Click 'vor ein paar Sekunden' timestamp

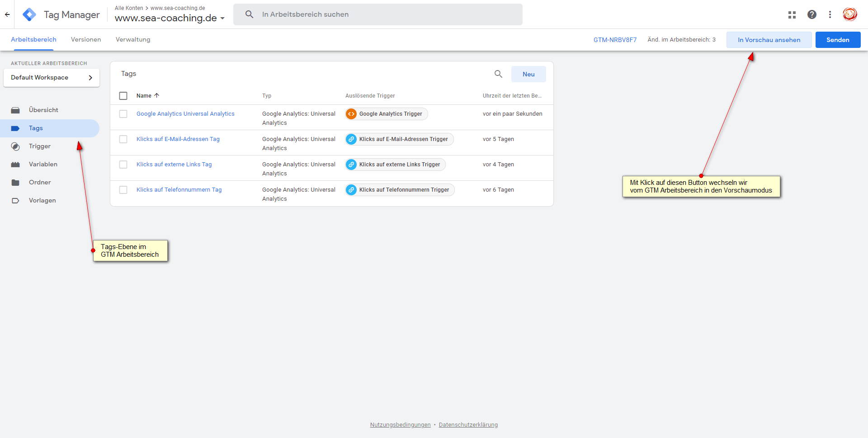pyautogui.click(x=512, y=114)
